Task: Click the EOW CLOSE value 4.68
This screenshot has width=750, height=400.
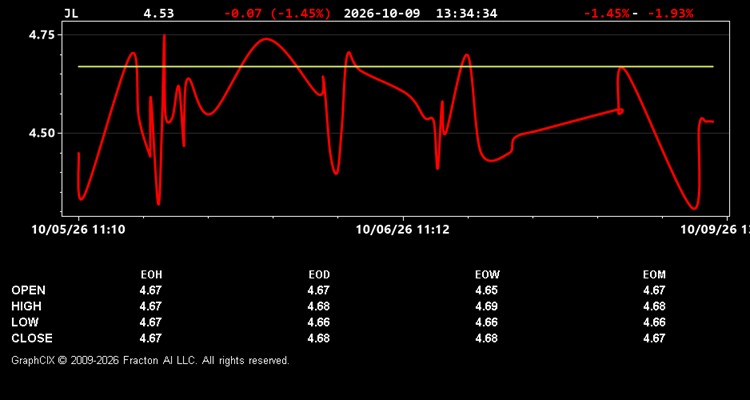Action: [486, 338]
